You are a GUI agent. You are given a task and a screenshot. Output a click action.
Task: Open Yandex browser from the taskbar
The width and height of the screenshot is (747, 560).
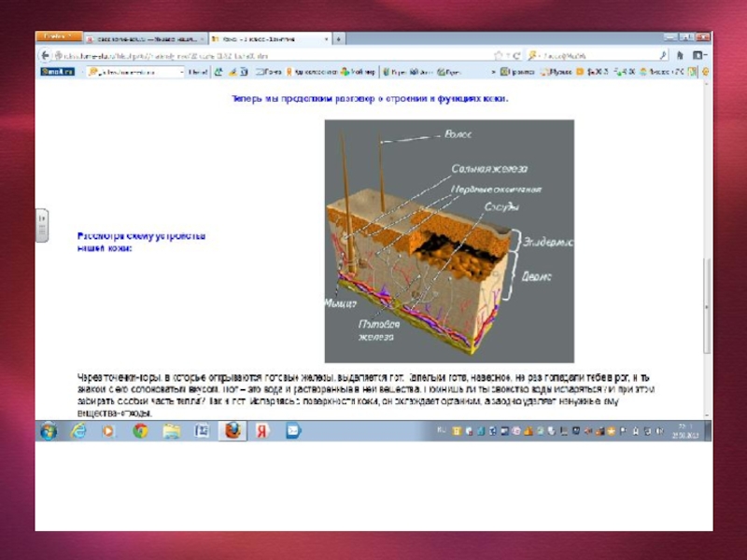click(x=262, y=431)
